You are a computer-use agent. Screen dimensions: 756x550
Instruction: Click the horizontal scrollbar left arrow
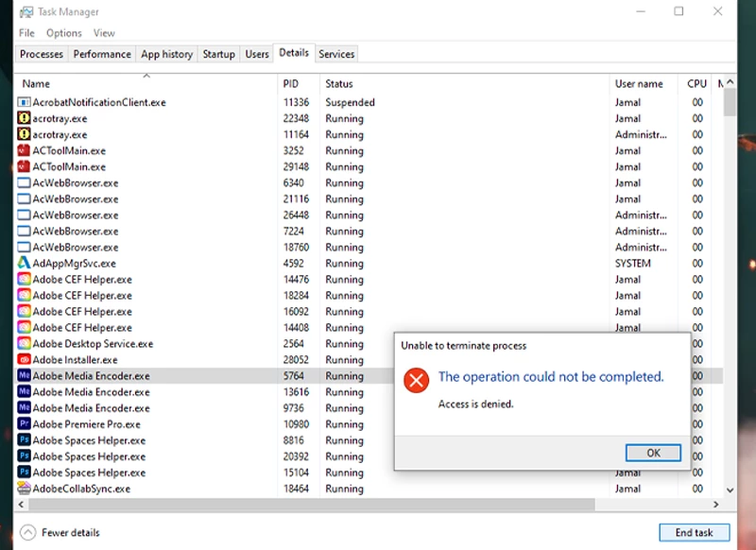(x=21, y=505)
